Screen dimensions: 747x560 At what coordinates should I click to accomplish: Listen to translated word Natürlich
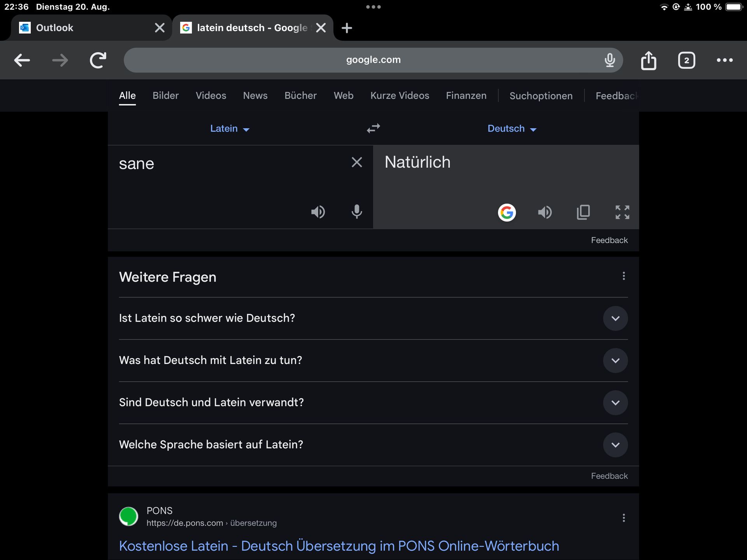click(x=545, y=212)
